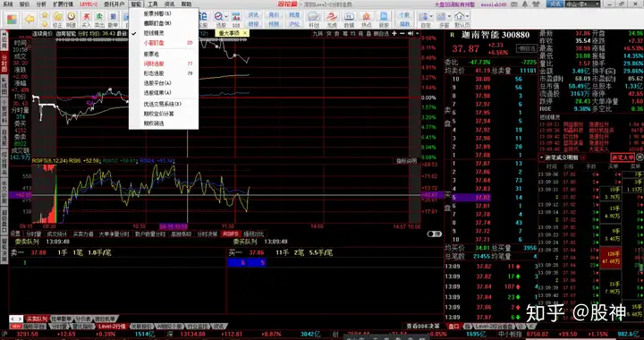Click the 逐笔大单 red button
The image size is (644, 340).
[x=623, y=157]
